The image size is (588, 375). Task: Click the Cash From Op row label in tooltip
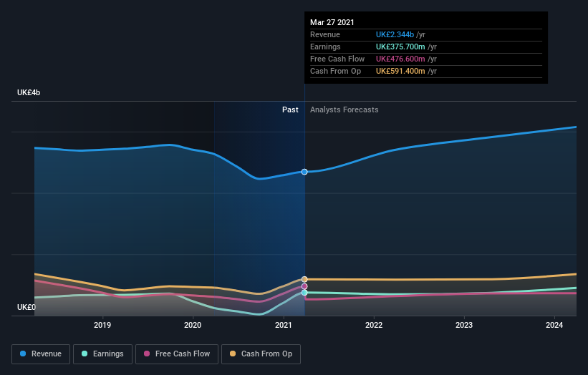[x=336, y=71]
